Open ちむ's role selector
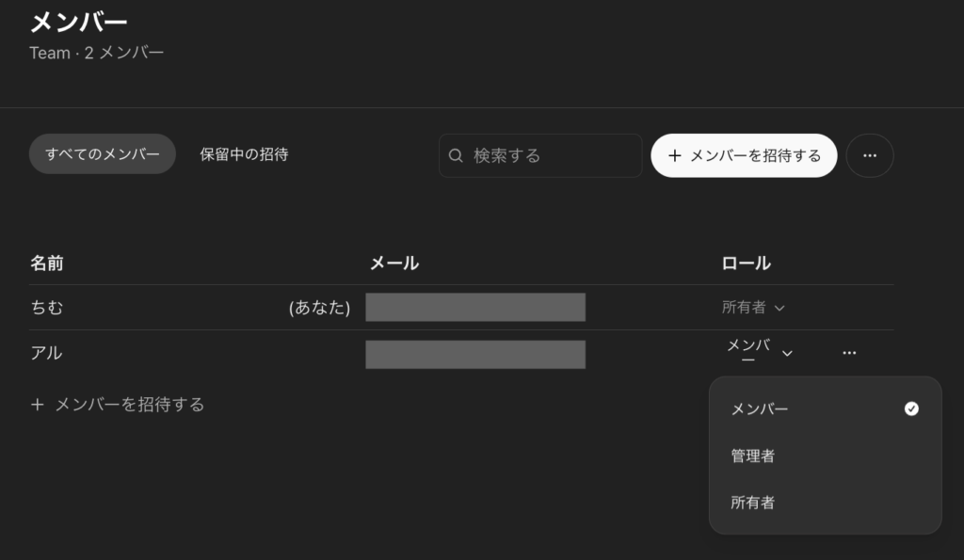This screenshot has width=964, height=560. 753,307
